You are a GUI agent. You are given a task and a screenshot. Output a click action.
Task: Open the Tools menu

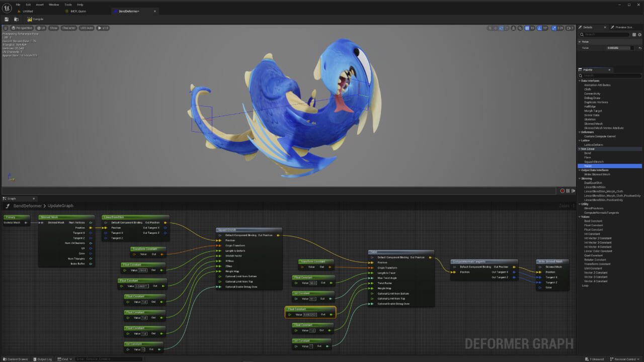68,5
